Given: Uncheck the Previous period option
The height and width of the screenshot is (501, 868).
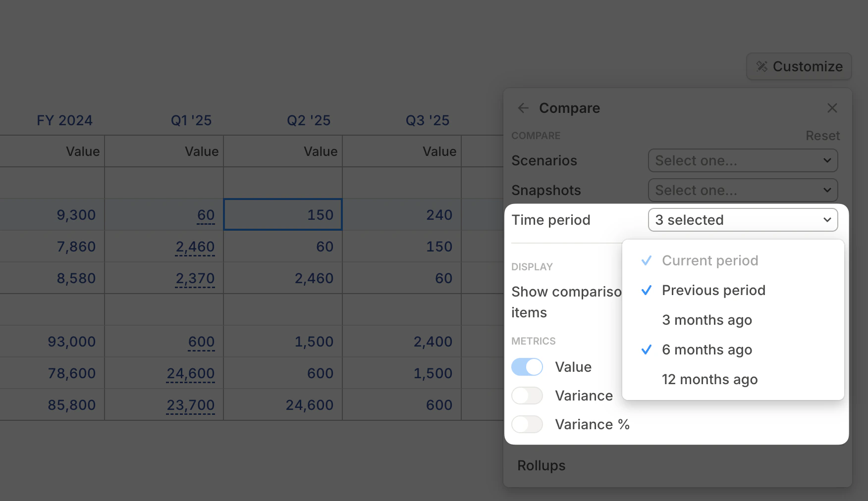Looking at the screenshot, I should coord(713,290).
